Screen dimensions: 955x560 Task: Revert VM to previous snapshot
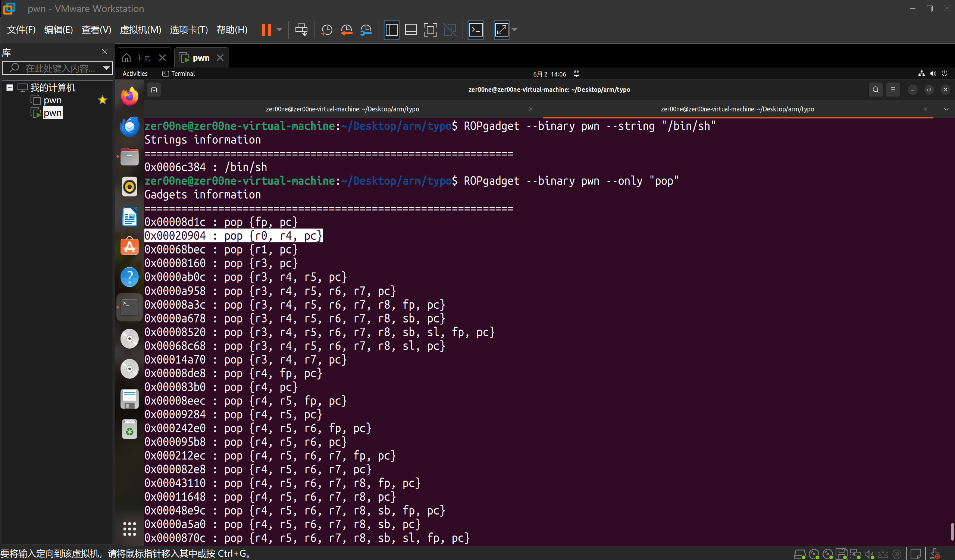tap(347, 29)
